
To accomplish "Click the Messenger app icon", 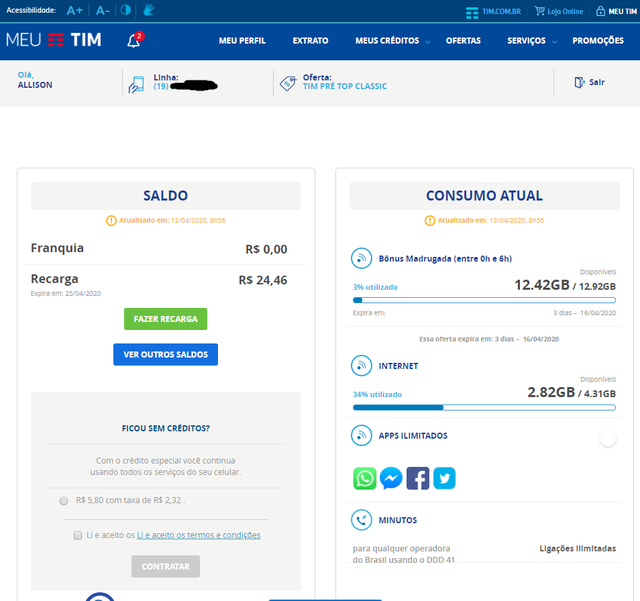I will click(x=391, y=478).
